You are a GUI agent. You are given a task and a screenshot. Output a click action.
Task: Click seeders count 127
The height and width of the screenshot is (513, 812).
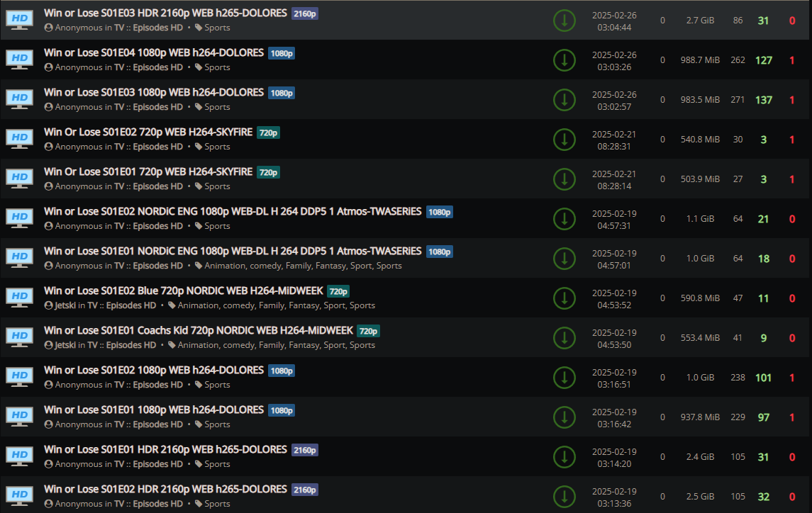pyautogui.click(x=764, y=60)
